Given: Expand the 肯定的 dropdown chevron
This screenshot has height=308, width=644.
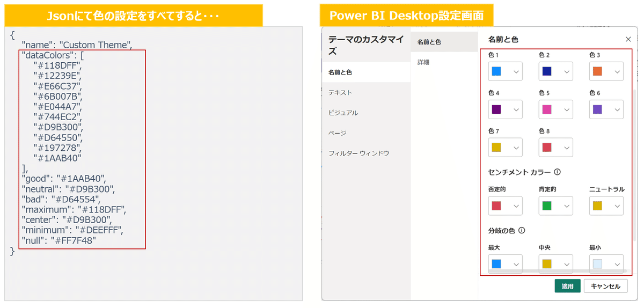Looking at the screenshot, I should pyautogui.click(x=567, y=206).
